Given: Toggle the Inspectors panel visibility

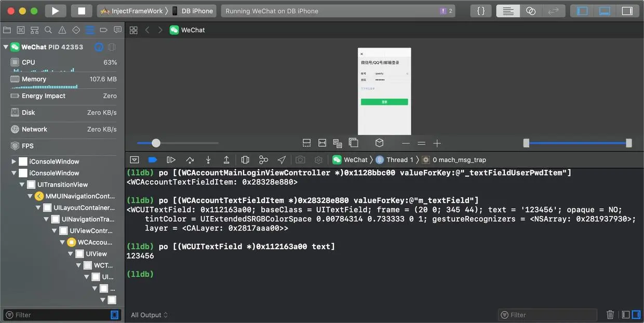Looking at the screenshot, I should (627, 11).
